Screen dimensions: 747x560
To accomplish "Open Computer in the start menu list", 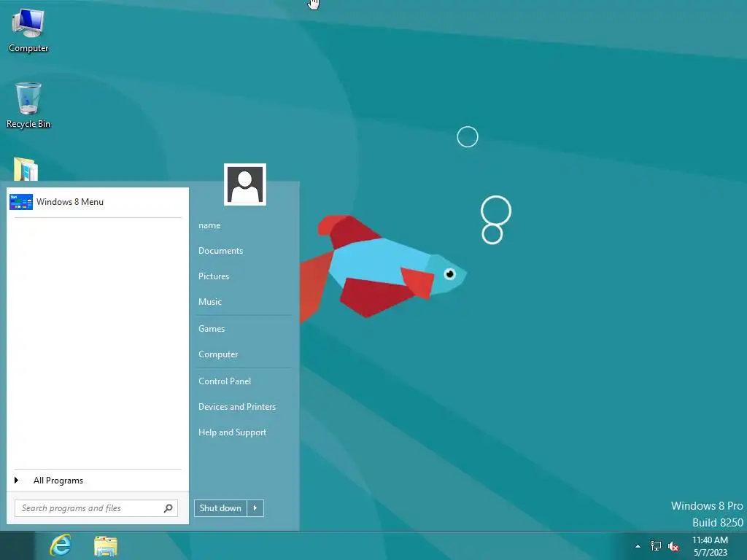I will point(218,355).
